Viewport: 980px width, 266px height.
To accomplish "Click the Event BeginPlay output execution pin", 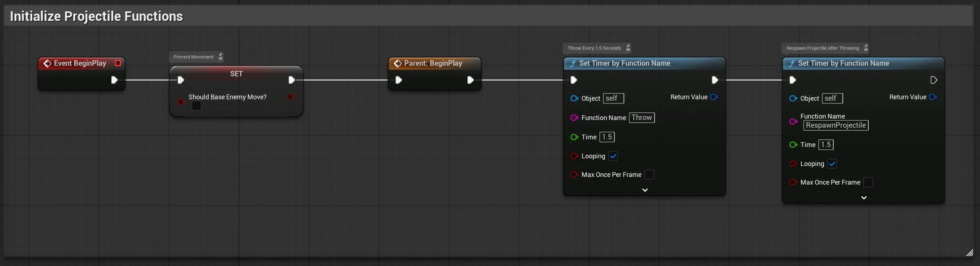I will point(114,80).
